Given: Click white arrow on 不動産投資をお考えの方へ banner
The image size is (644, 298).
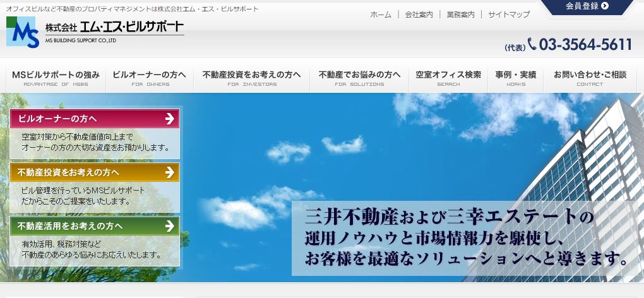Looking at the screenshot, I should pyautogui.click(x=170, y=172).
